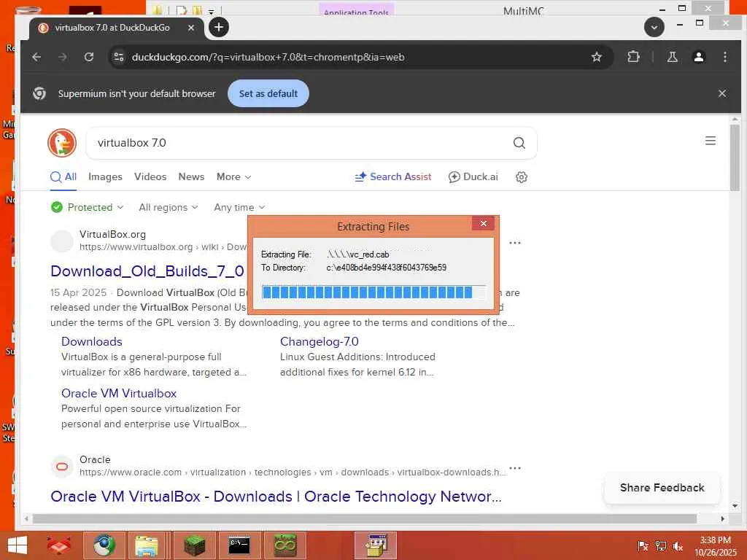Go back using the browser back arrow
The image size is (747, 560).
click(36, 57)
